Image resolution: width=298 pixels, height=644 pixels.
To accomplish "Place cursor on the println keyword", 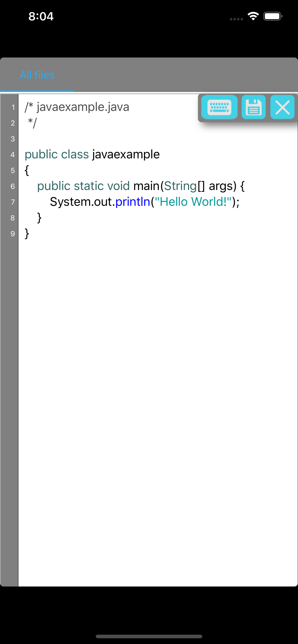I will tap(133, 202).
